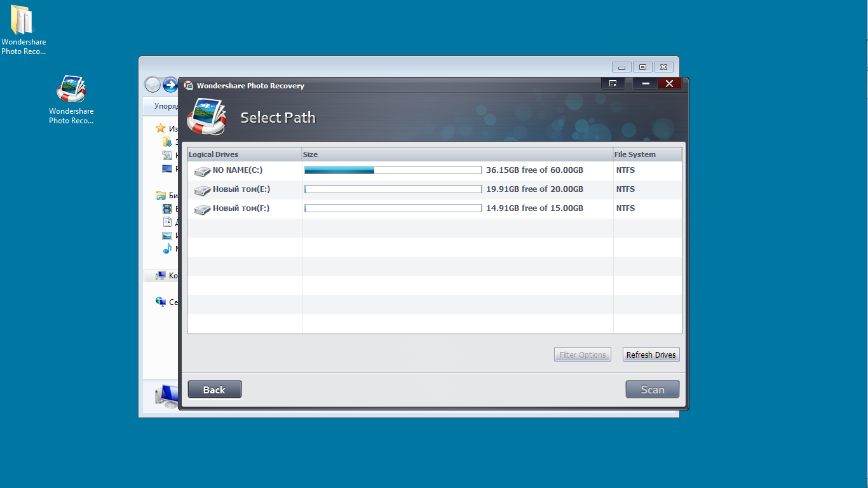Click the Videos filmstrip icon in Explorer sidebar
This screenshot has width=868, height=488.
click(x=167, y=208)
